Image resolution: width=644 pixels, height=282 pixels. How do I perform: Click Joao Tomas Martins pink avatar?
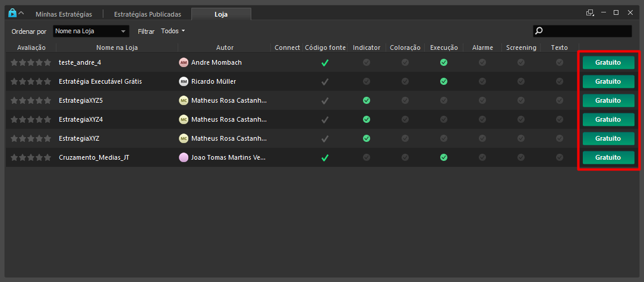tap(184, 157)
